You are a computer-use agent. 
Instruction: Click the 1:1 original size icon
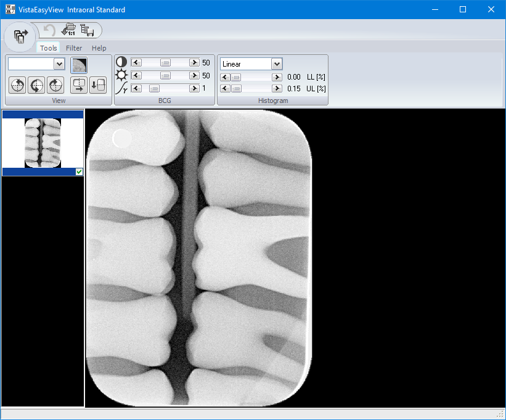[x=69, y=28]
